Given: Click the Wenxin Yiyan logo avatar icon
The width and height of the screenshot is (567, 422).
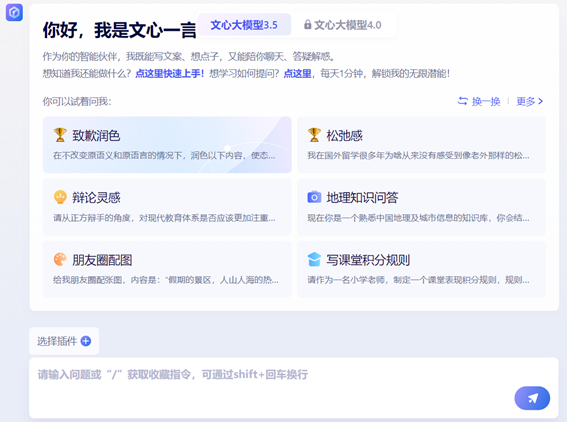Looking at the screenshot, I should [14, 13].
